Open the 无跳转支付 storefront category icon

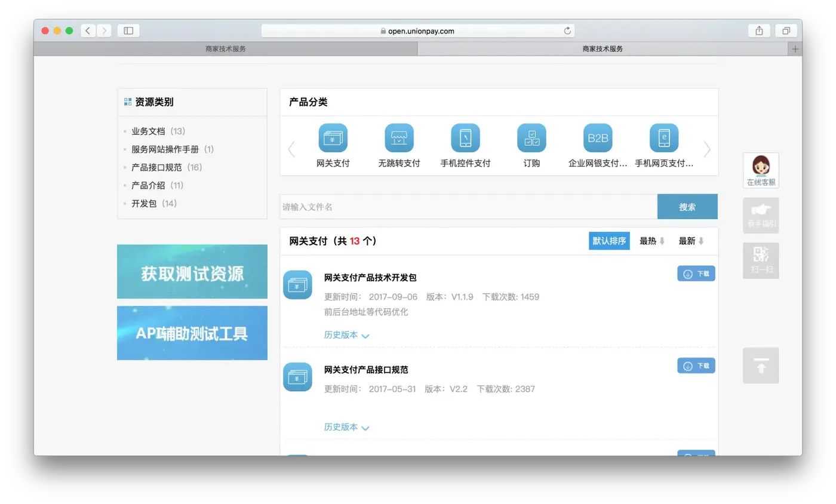pos(399,137)
